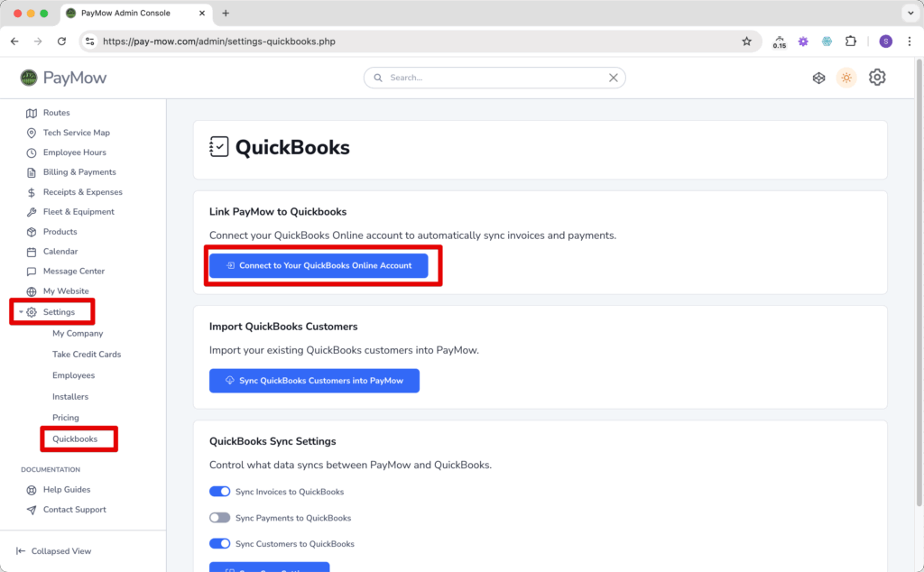Focus the Search input field

click(494, 78)
